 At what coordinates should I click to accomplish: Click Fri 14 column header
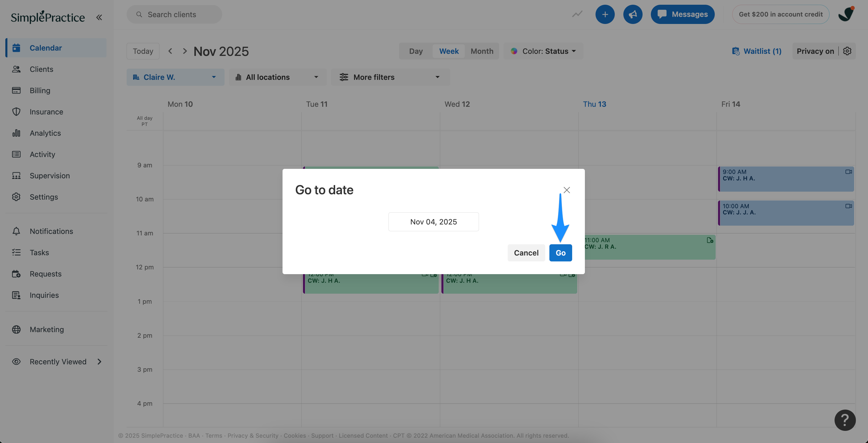730,104
